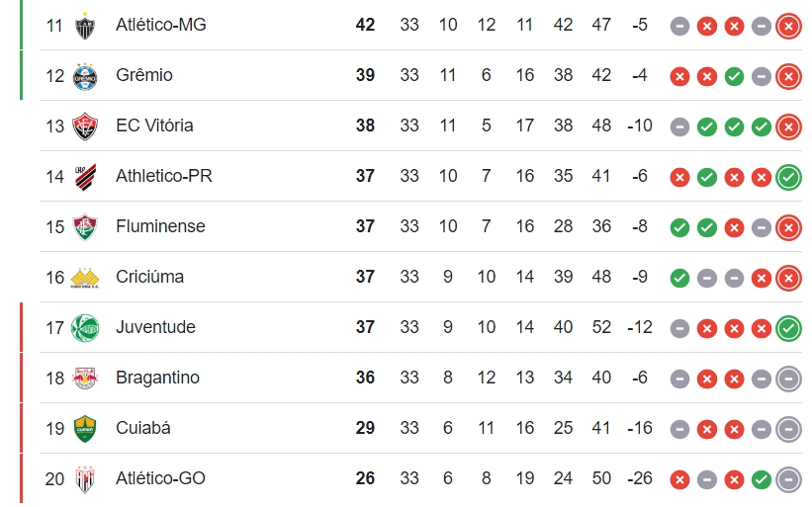The image size is (812, 507).
Task: Click the Fluminense club crest
Action: (85, 227)
